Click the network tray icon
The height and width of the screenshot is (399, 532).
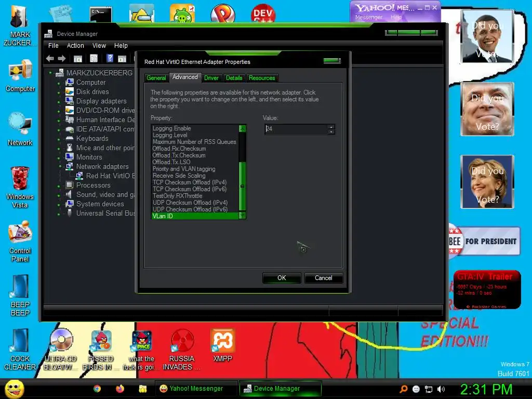[x=429, y=389]
